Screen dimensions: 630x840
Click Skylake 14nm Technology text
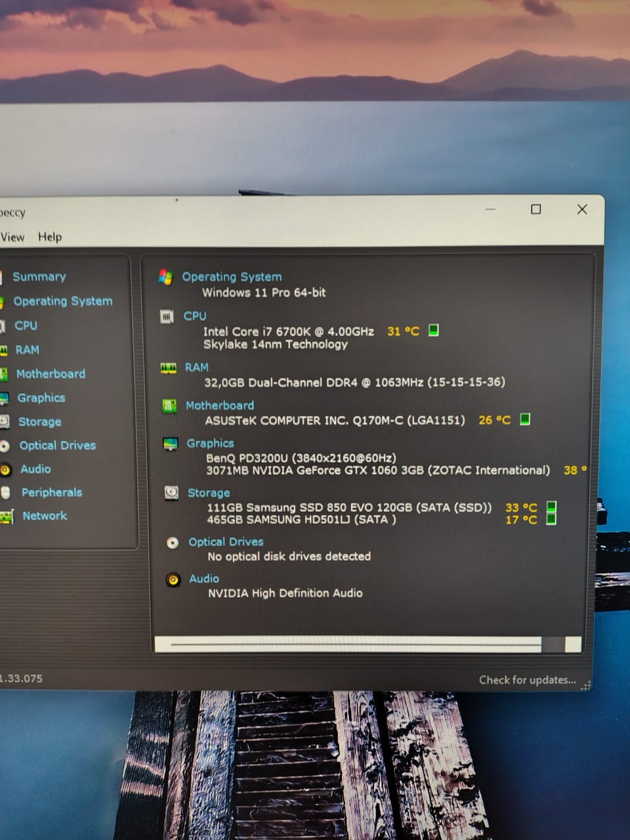pos(276,345)
